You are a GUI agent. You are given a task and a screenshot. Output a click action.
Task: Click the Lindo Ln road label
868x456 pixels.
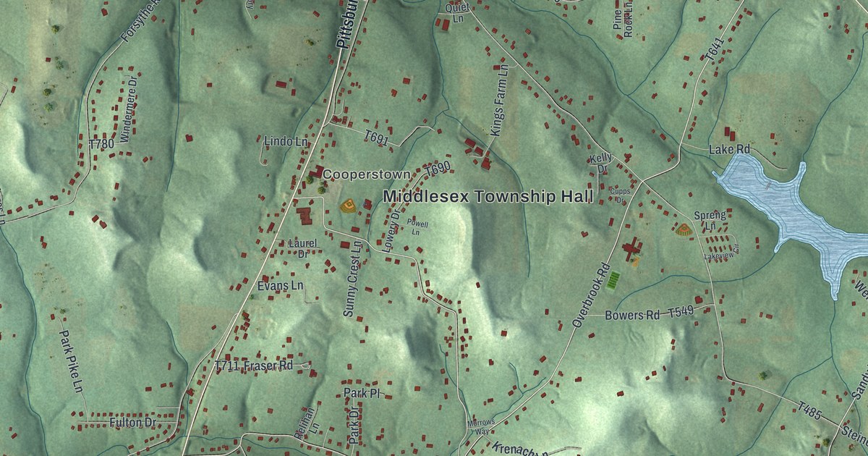pos(285,142)
